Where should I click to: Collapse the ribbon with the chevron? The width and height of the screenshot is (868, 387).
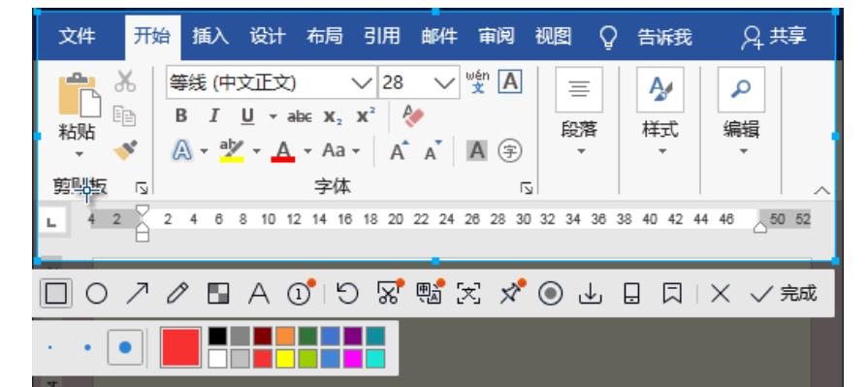pos(822,191)
